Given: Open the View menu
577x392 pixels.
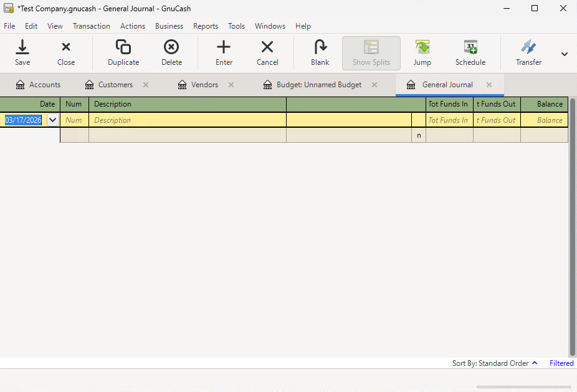Looking at the screenshot, I should pyautogui.click(x=55, y=26).
